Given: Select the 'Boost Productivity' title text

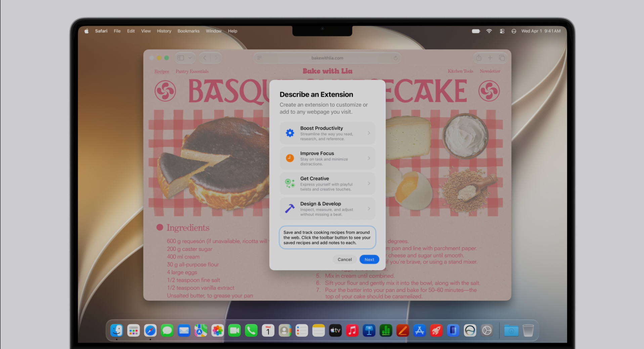Looking at the screenshot, I should tap(321, 128).
